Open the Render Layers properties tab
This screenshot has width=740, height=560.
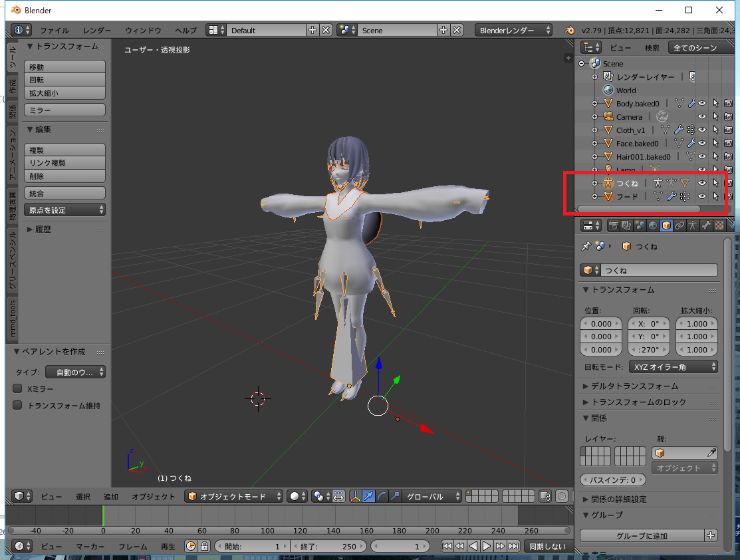coord(626,225)
